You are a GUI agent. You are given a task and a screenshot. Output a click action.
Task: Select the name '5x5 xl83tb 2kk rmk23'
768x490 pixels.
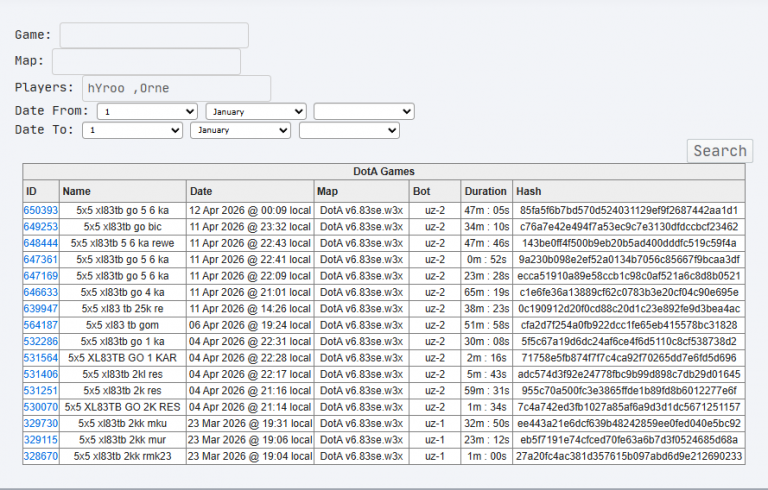tap(122, 456)
